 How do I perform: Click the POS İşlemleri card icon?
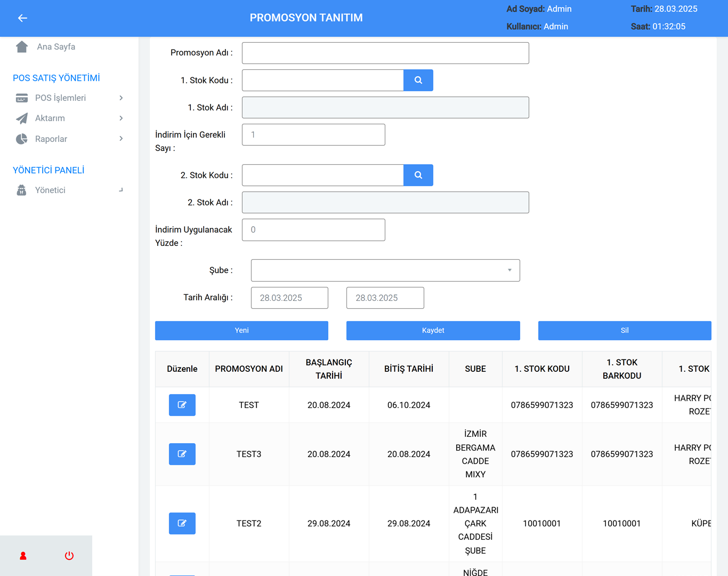(x=22, y=98)
